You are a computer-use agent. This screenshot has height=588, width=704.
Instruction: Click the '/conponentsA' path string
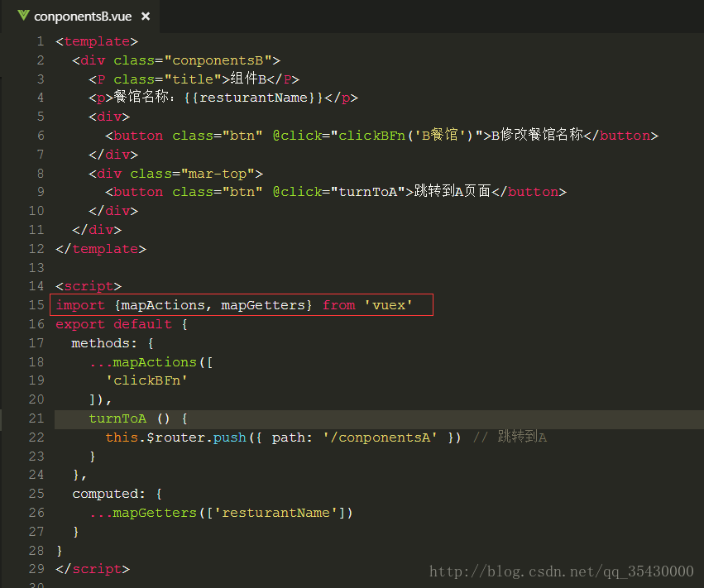click(380, 437)
